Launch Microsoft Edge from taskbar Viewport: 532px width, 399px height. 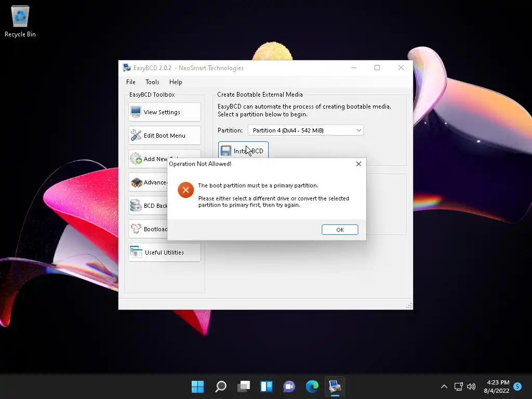[x=312, y=387]
